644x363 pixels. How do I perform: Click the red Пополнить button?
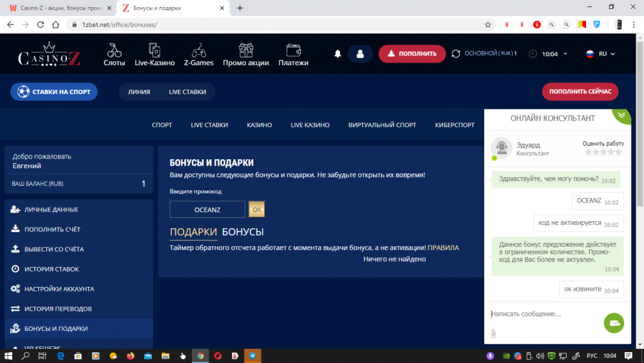pos(412,54)
